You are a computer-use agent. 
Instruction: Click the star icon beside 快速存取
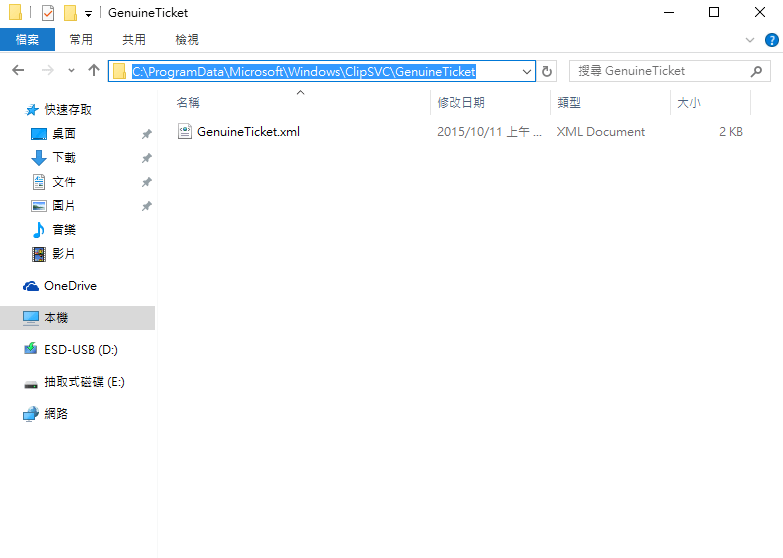pyautogui.click(x=32, y=109)
